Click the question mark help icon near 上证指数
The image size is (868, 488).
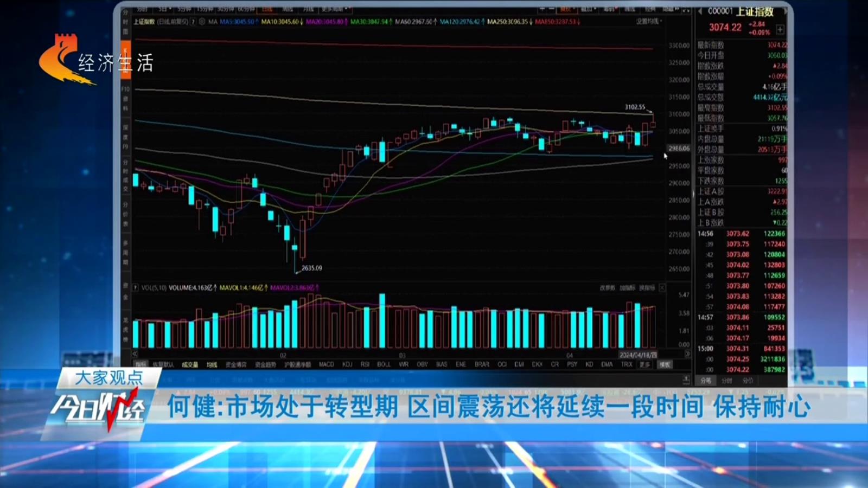[193, 22]
